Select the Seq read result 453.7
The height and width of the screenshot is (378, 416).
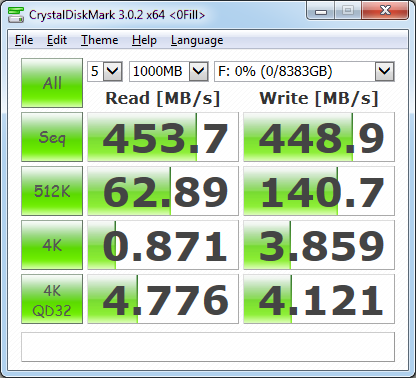click(163, 137)
